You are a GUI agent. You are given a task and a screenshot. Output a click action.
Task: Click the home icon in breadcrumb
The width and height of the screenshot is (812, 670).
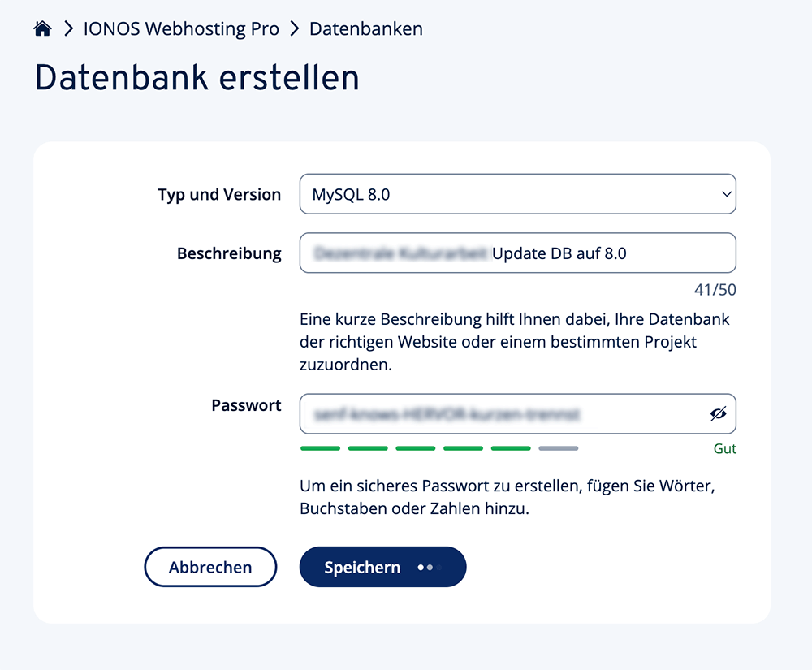42,29
